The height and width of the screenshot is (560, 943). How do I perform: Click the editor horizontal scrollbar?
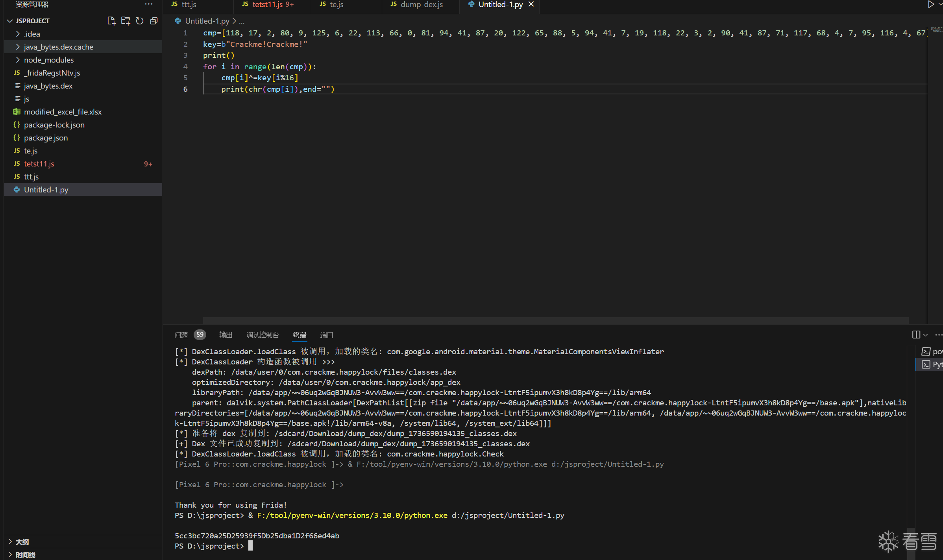(555, 320)
